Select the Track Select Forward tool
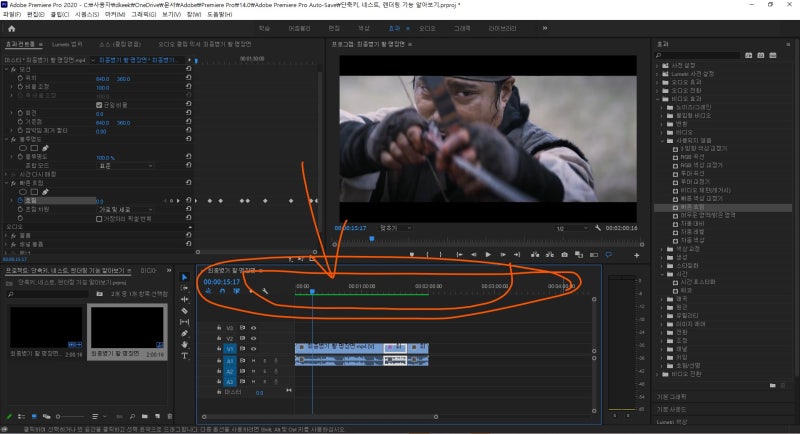Screen dimensions: 800x434 click(x=185, y=288)
